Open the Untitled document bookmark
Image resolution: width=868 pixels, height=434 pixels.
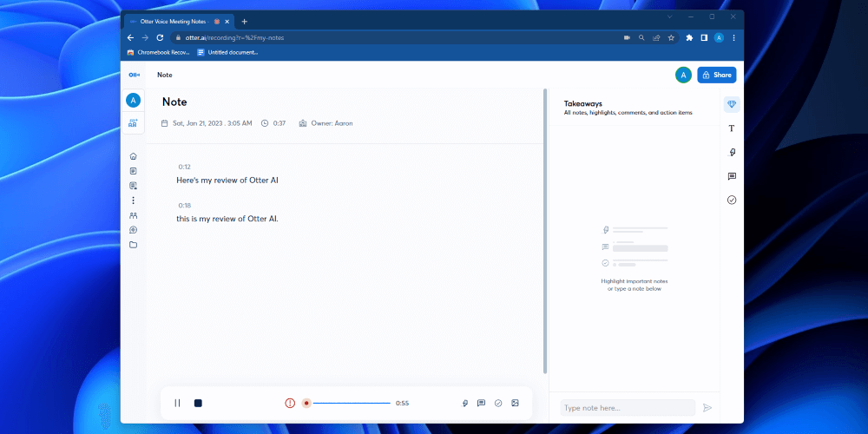(227, 53)
